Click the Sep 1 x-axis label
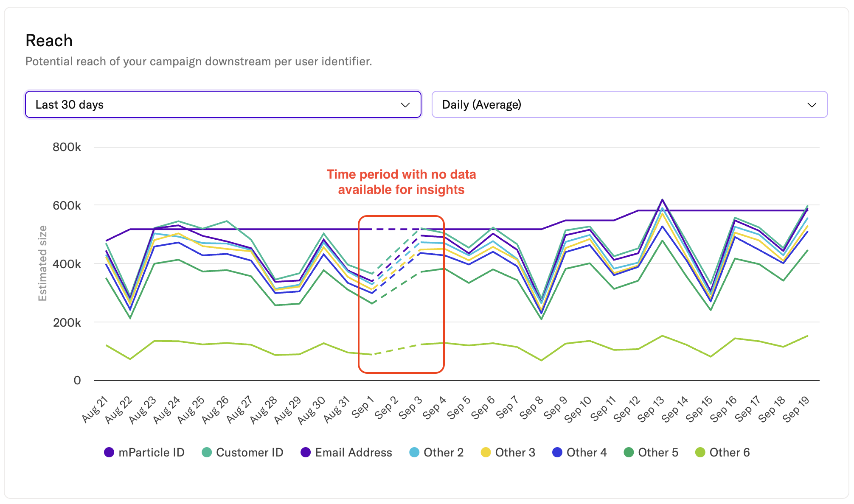The width and height of the screenshot is (854, 504). [362, 407]
